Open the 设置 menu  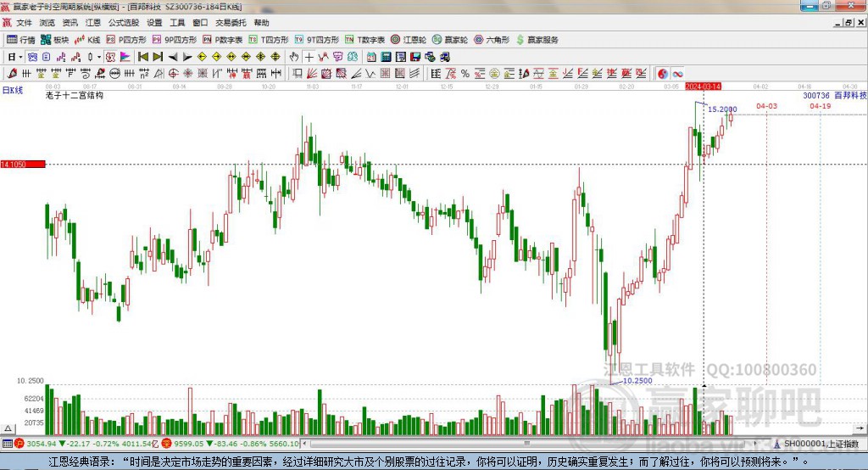(x=154, y=23)
